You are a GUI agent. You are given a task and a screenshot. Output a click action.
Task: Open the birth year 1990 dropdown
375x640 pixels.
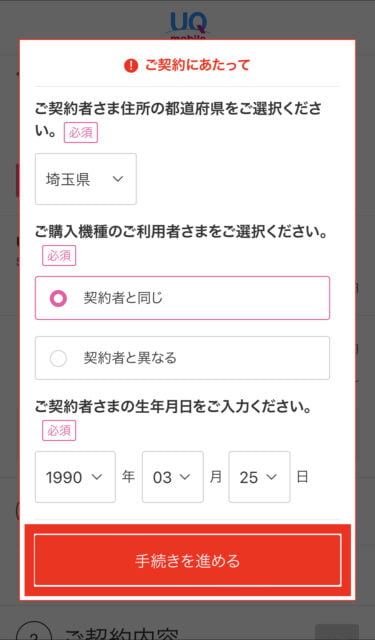coord(75,477)
